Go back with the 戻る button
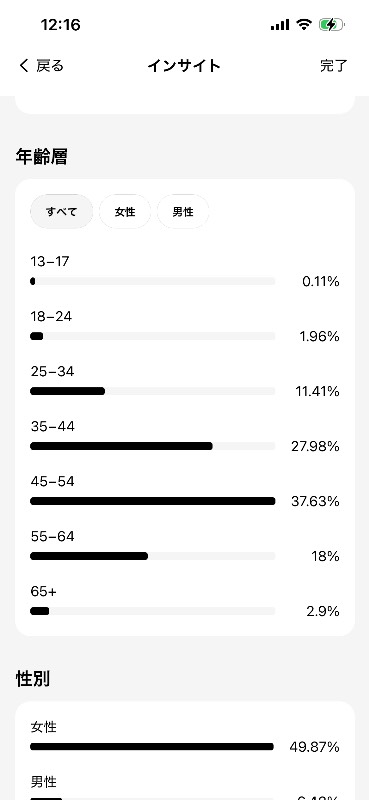Image resolution: width=369 pixels, height=800 pixels. 50,66
